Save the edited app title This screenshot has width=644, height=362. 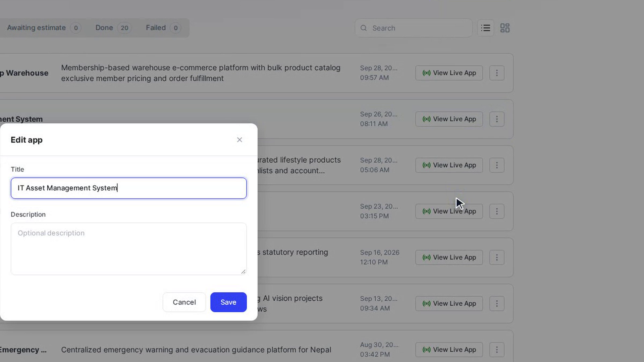[228, 302]
